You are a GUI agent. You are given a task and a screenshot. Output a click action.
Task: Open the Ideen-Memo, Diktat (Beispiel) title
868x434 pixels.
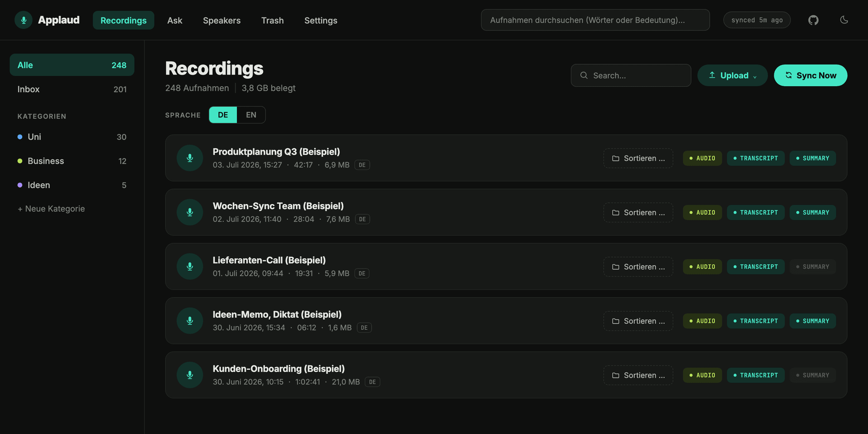[277, 315]
